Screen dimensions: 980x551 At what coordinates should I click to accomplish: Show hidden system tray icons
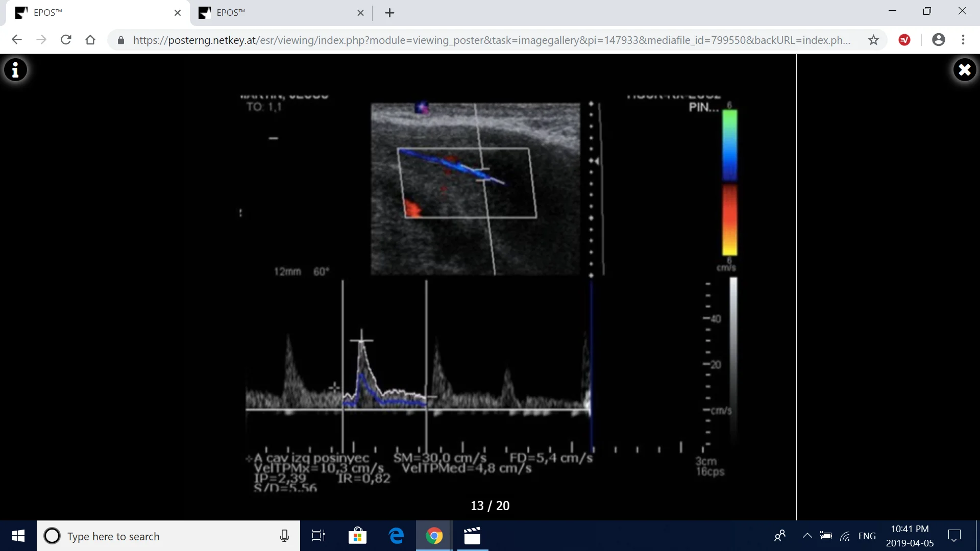807,536
